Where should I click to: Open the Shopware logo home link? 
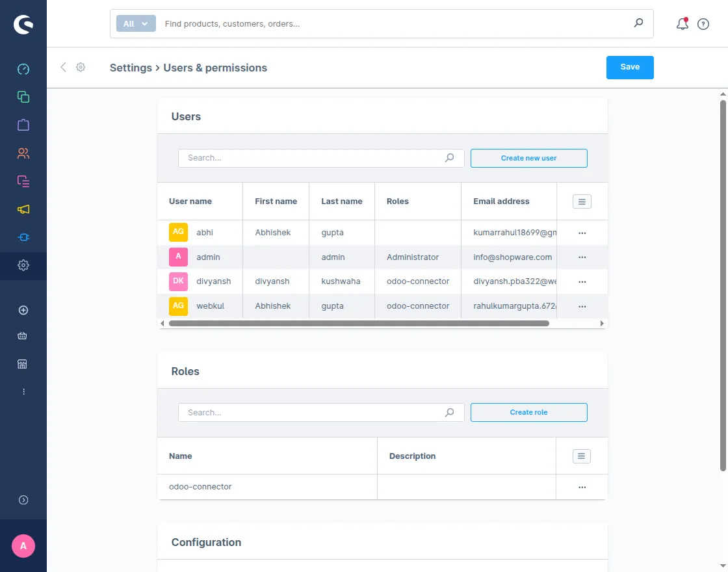pos(23,24)
